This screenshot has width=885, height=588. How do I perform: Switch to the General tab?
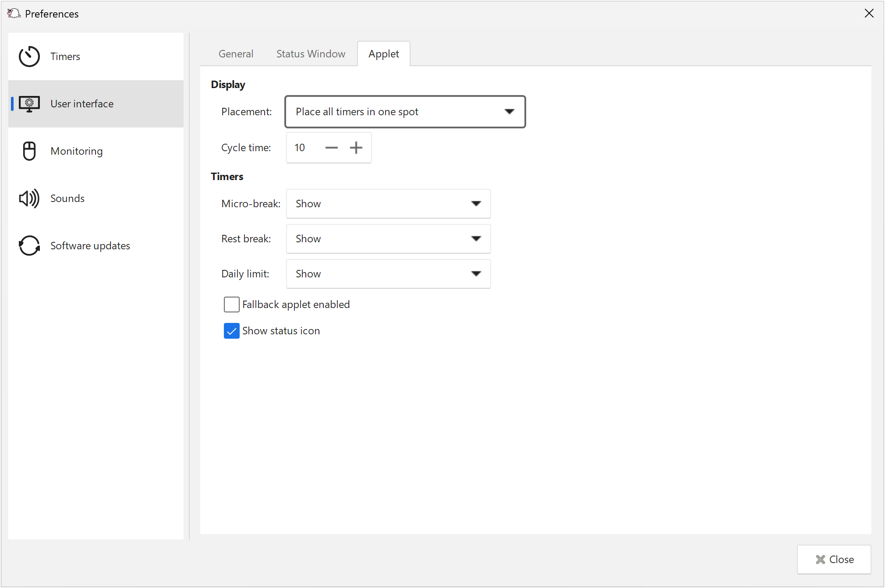pyautogui.click(x=236, y=54)
